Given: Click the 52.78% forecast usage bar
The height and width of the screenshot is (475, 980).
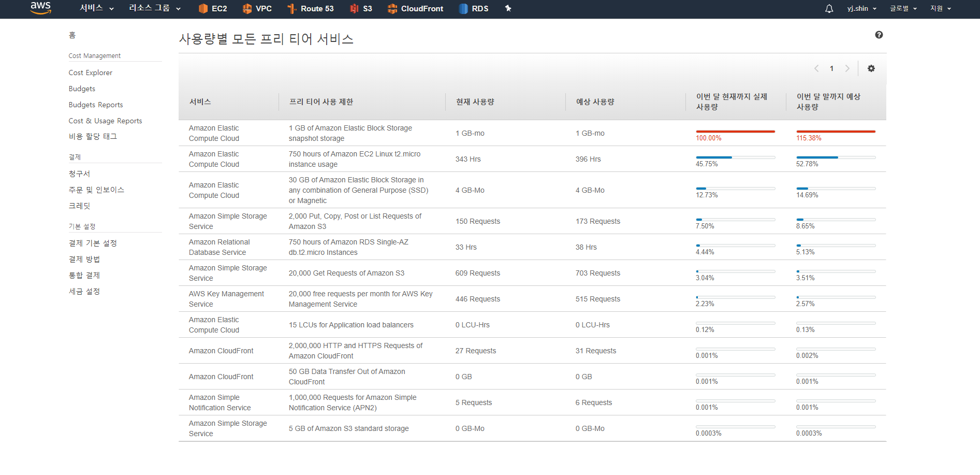Looking at the screenshot, I should click(x=836, y=157).
